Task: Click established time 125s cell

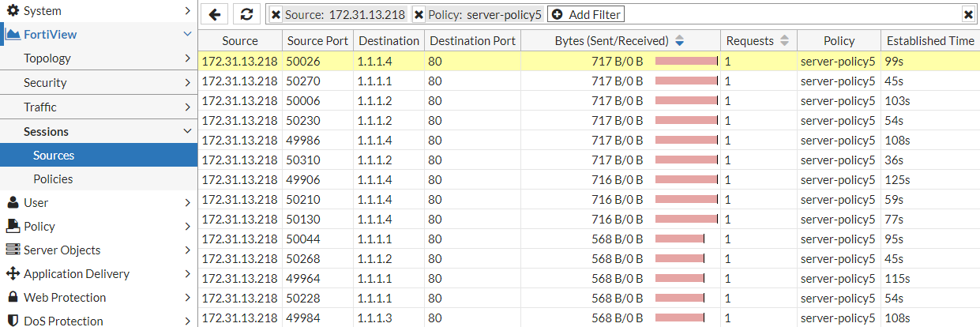Action: coord(930,179)
